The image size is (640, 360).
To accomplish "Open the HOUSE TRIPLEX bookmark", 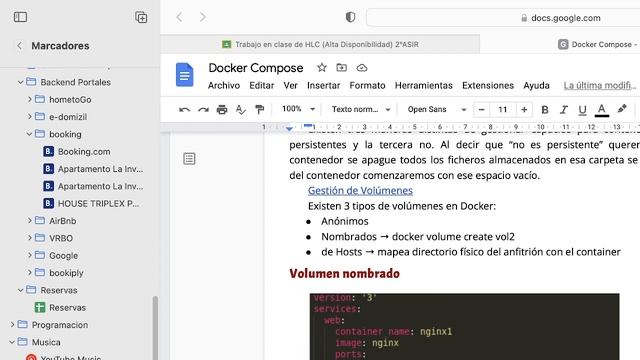I will 91,203.
